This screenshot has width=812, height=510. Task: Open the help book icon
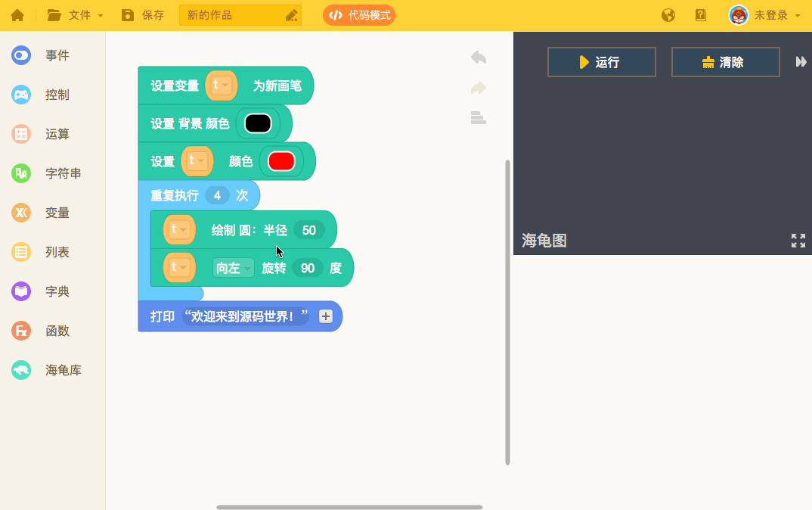[x=701, y=15]
